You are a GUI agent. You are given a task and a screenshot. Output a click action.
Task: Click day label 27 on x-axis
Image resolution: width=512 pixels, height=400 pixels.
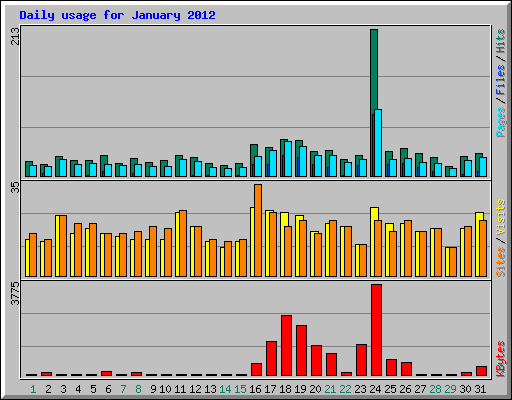coord(420,389)
